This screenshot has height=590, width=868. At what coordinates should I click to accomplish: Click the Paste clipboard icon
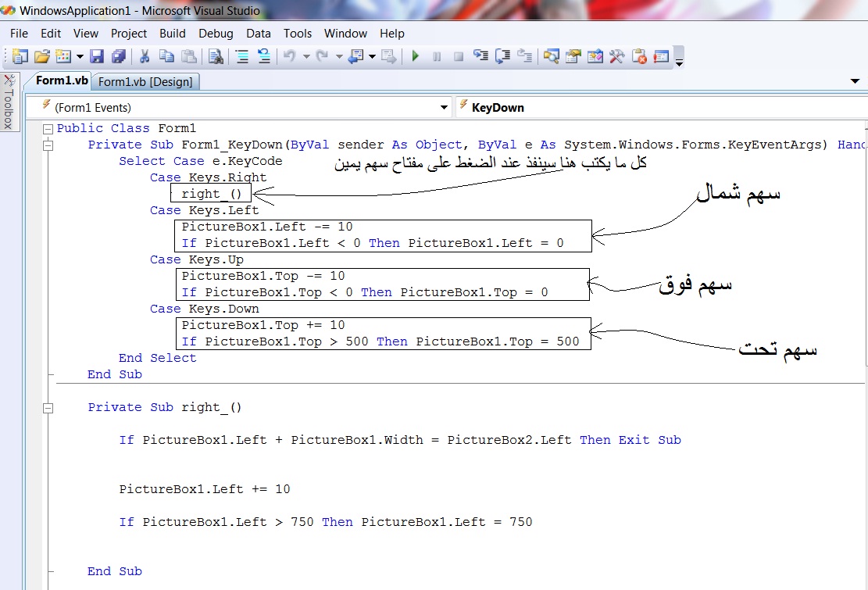click(x=189, y=56)
